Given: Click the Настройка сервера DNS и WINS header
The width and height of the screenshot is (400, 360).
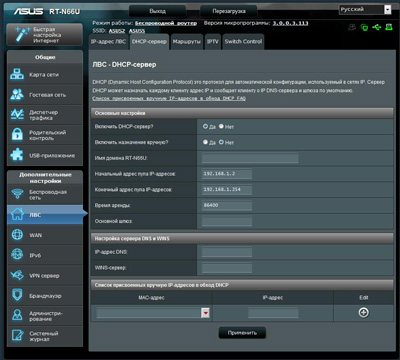Looking at the screenshot, I should (x=242, y=238).
